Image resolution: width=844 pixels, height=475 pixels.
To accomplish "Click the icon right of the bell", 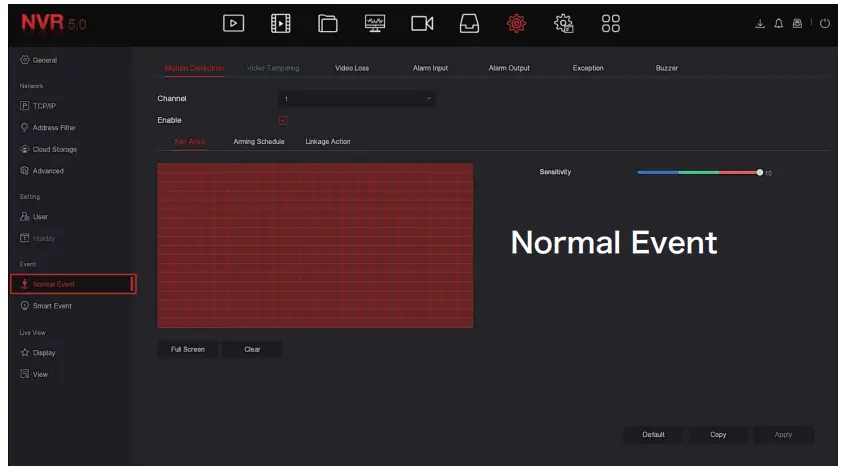I will tap(797, 23).
